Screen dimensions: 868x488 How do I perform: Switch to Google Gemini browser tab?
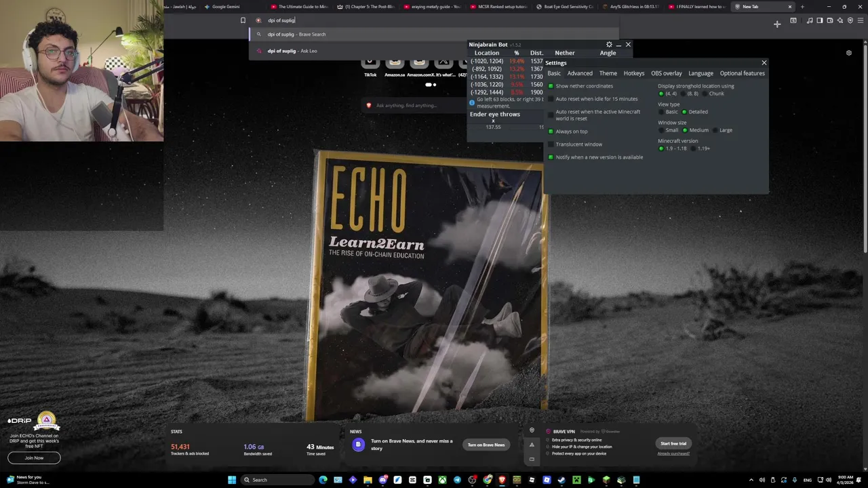[x=231, y=7]
